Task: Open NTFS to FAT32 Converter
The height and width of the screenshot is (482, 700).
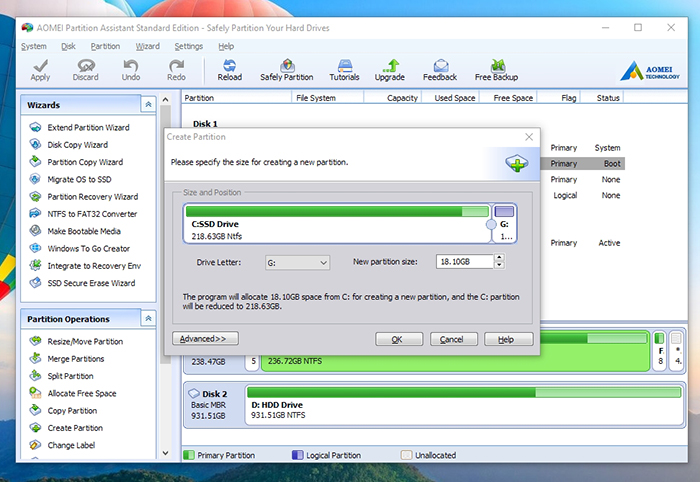Action: 92,214
